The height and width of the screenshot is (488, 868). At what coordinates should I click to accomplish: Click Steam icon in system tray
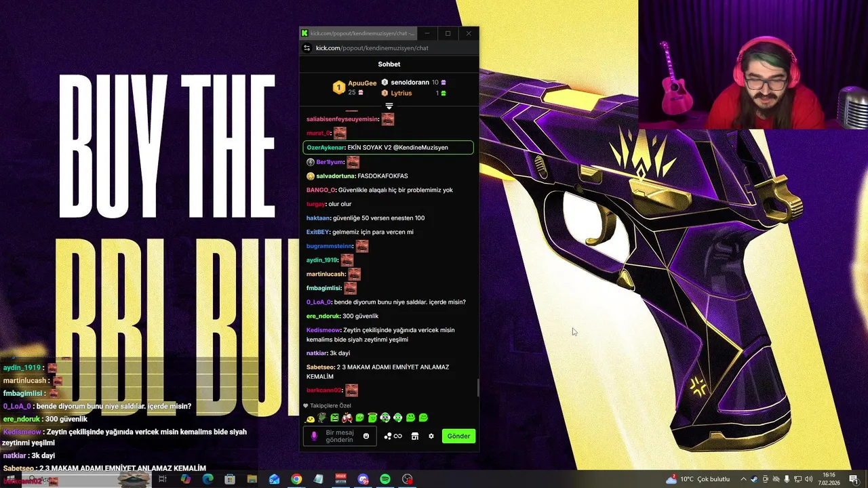click(x=754, y=479)
